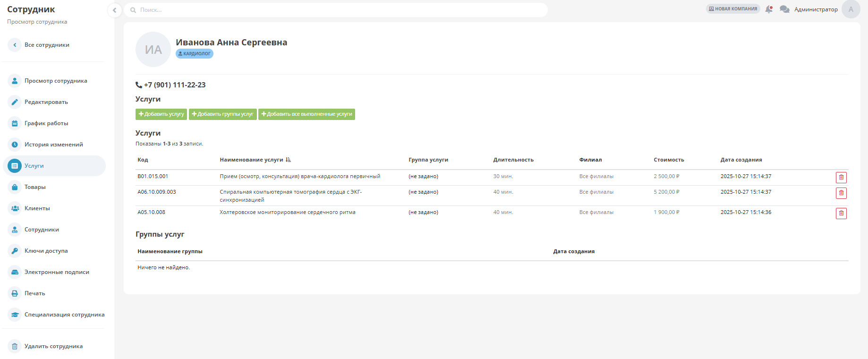Click the ИА employee avatar
The width and height of the screenshot is (868, 359).
point(153,50)
